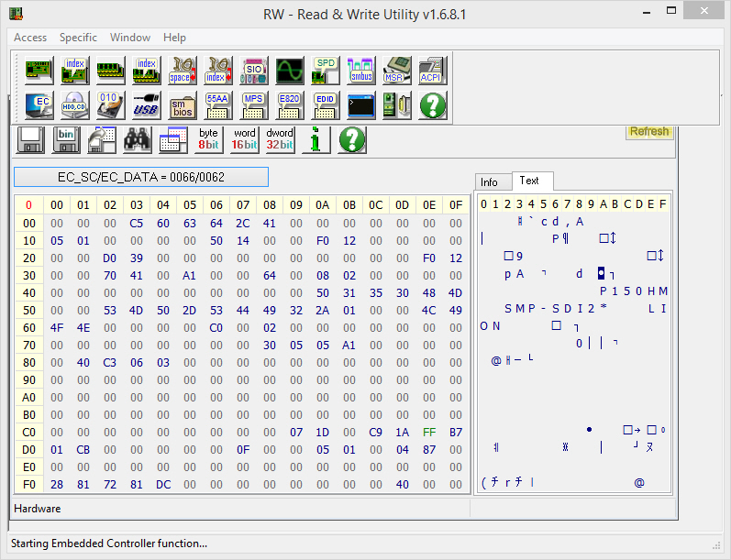Image resolution: width=731 pixels, height=560 pixels.
Task: Open the SMBus device icon
Action: pyautogui.click(x=360, y=71)
